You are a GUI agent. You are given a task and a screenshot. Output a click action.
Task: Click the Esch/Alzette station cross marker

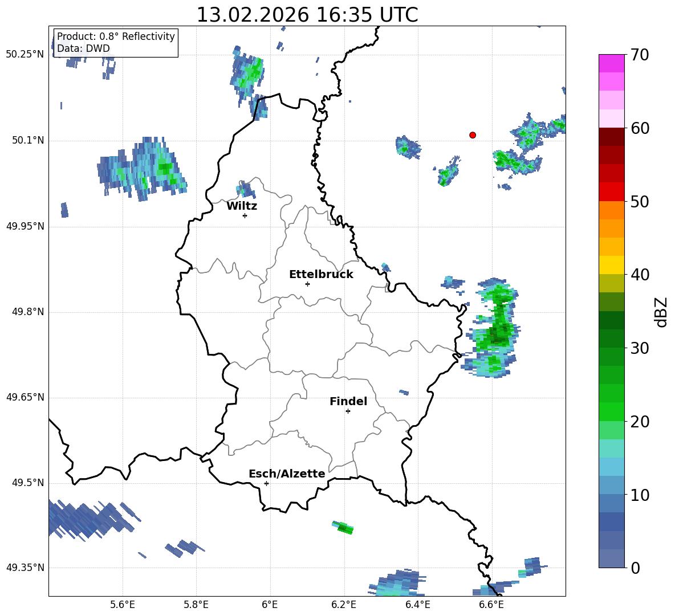pyautogui.click(x=266, y=483)
